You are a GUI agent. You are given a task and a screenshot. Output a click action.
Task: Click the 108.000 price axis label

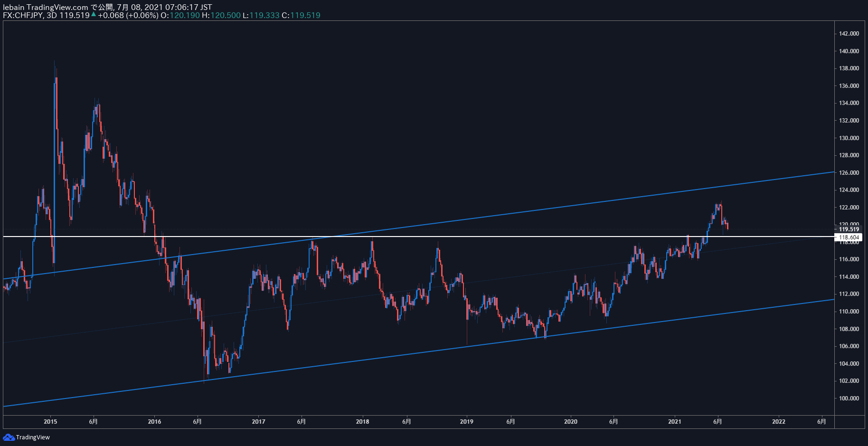(849, 329)
